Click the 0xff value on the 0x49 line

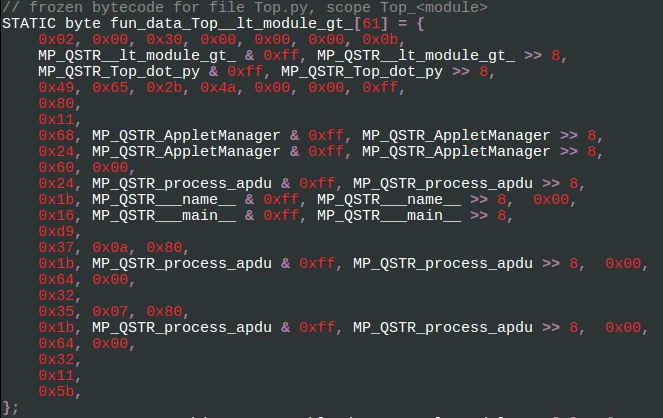tap(380, 87)
